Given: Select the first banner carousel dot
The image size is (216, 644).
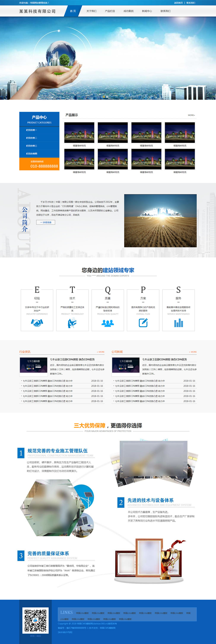Looking at the screenshot, I should [104, 97].
